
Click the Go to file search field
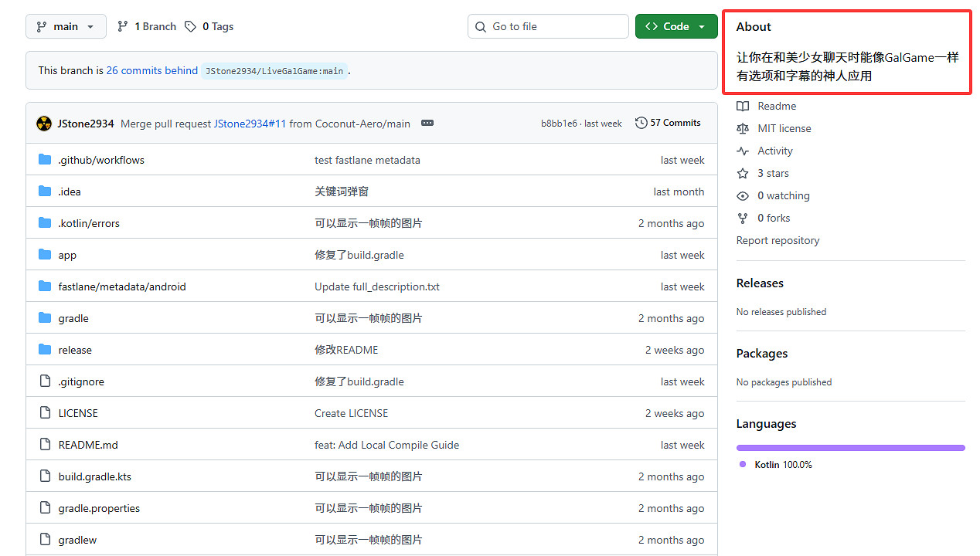point(549,26)
